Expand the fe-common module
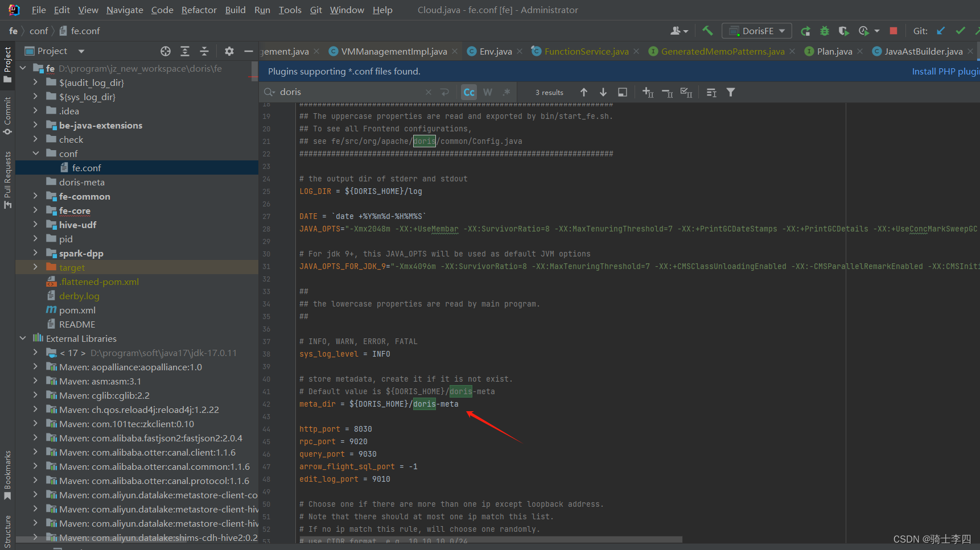This screenshot has width=980, height=550. point(35,196)
